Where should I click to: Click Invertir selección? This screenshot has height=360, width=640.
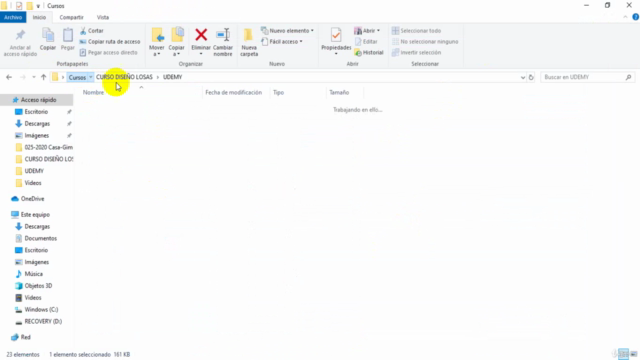pos(416,53)
